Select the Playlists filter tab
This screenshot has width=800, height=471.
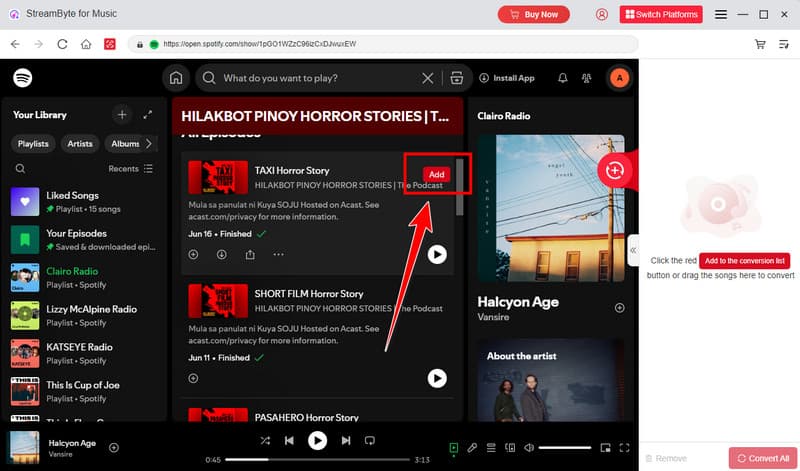click(x=33, y=143)
